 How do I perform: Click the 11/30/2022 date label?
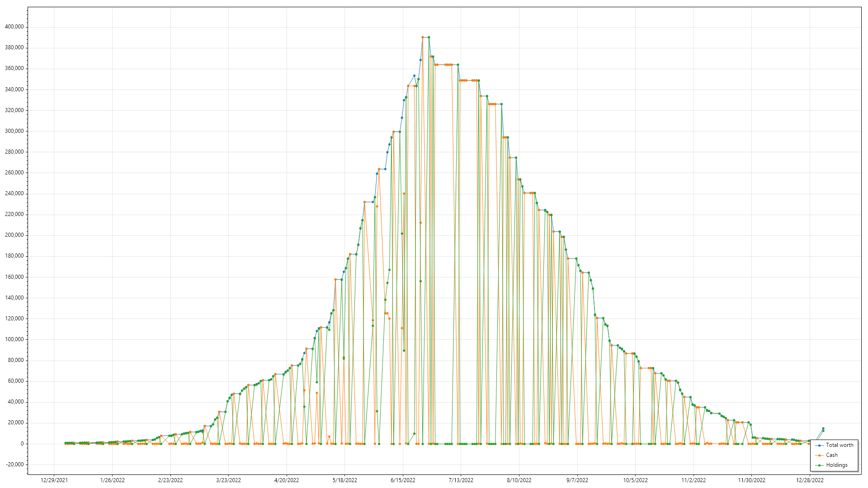click(x=752, y=480)
